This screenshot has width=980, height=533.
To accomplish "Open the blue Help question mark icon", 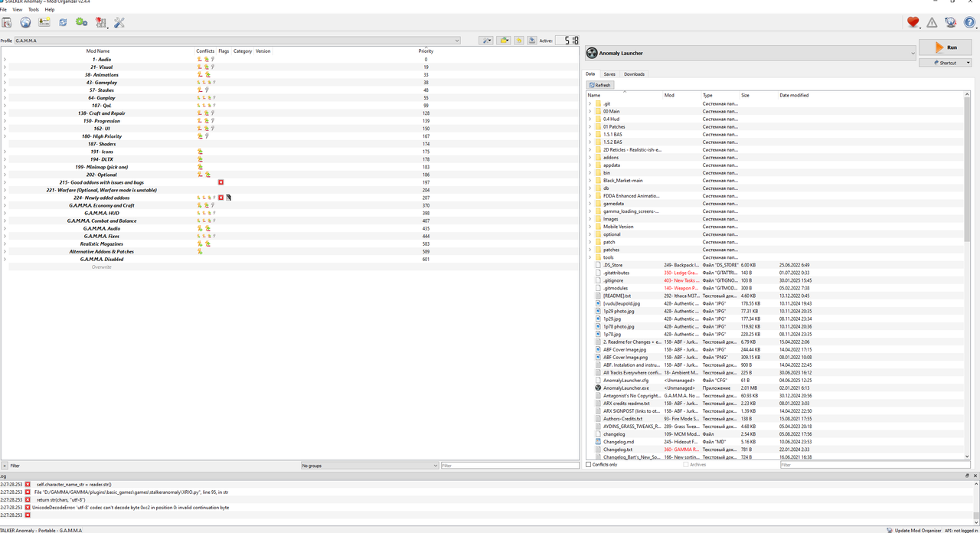I will click(x=970, y=23).
